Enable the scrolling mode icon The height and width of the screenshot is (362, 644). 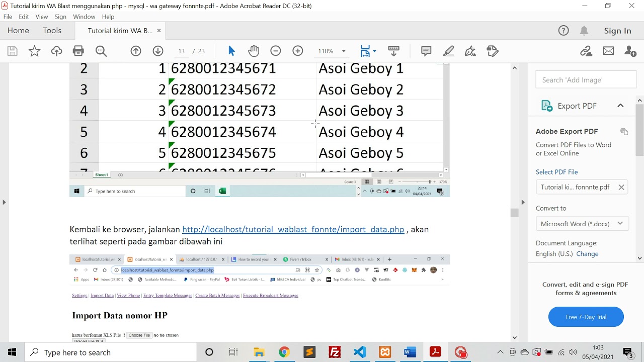[394, 51]
